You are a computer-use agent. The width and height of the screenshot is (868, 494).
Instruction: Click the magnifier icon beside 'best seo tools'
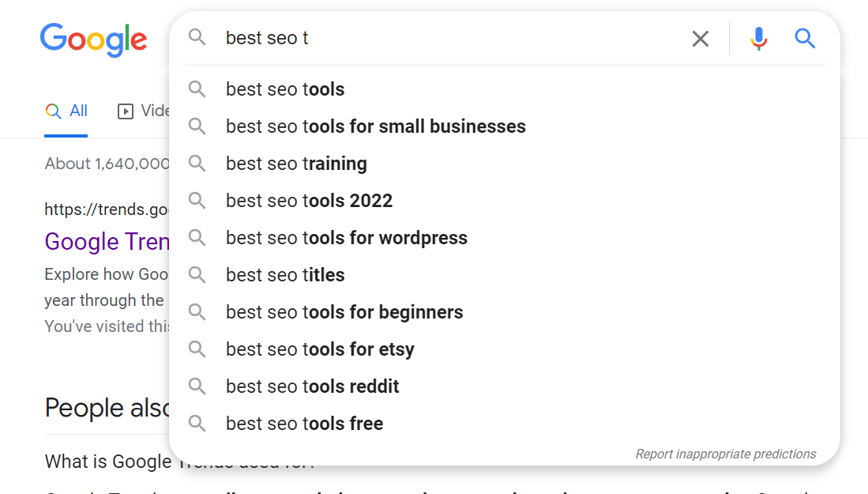[x=197, y=89]
